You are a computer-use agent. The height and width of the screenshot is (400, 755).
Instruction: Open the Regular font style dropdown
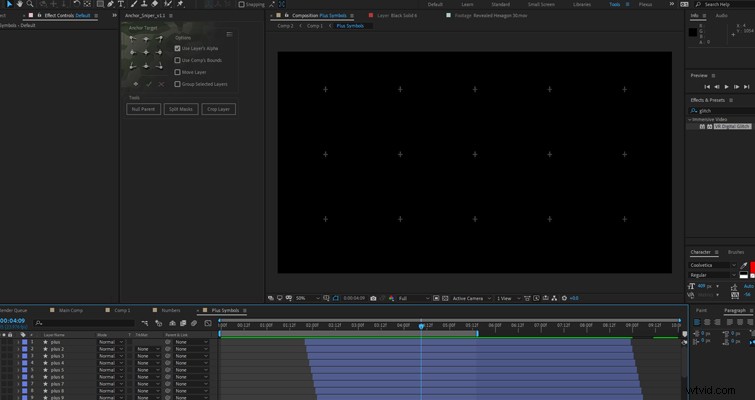pyautogui.click(x=713, y=275)
